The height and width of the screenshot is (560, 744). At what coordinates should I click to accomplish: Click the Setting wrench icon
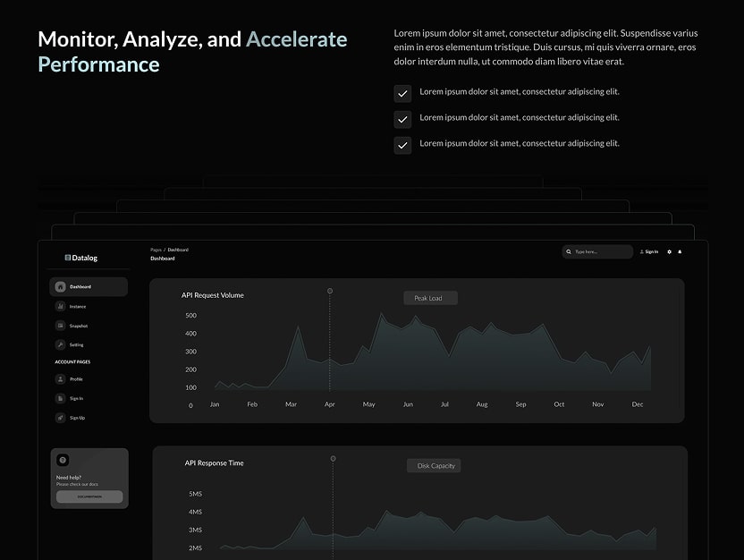[60, 344]
